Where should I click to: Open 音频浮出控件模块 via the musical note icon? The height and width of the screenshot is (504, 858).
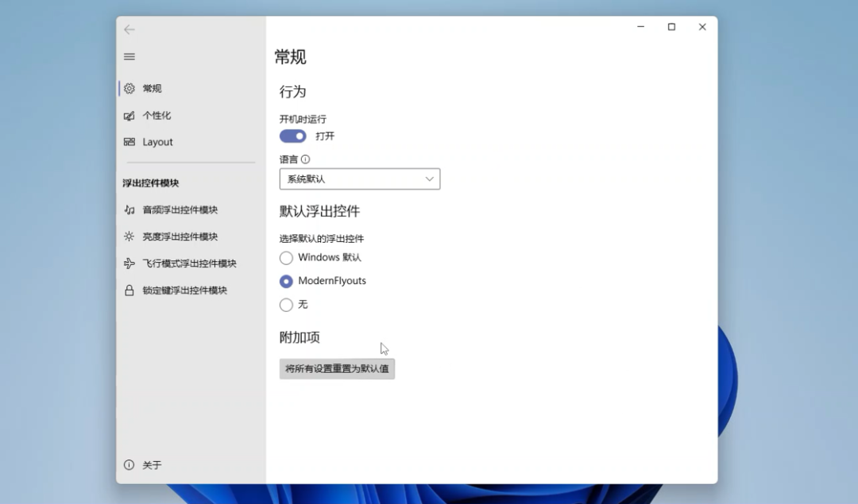point(129,210)
